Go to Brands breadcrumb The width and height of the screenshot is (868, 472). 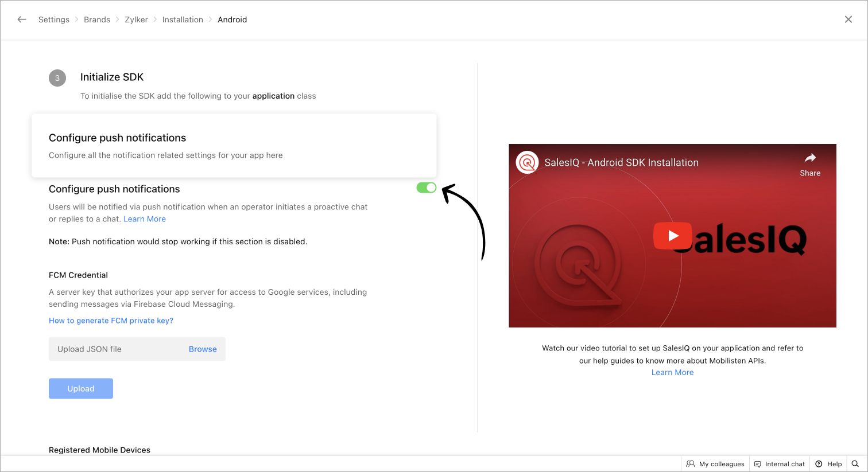pyautogui.click(x=97, y=19)
